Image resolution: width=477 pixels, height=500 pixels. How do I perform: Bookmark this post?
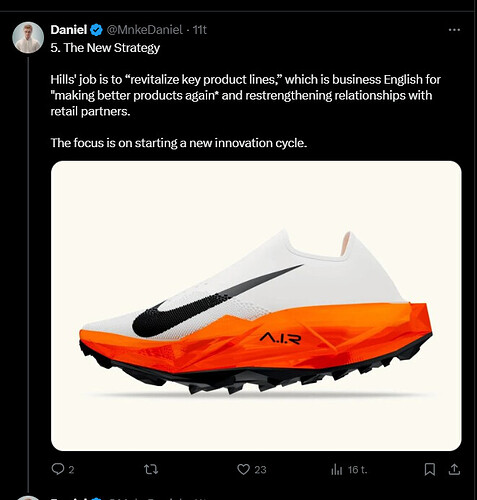(430, 469)
